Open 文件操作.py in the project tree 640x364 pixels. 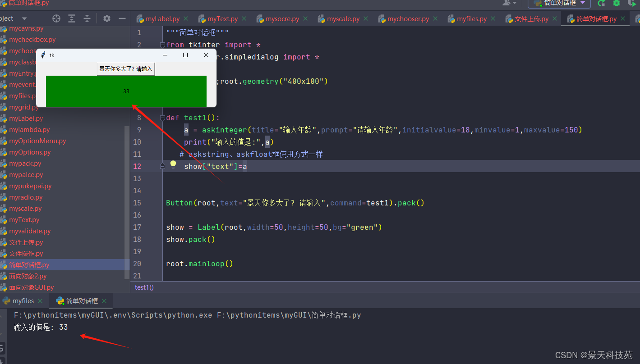[x=26, y=254]
